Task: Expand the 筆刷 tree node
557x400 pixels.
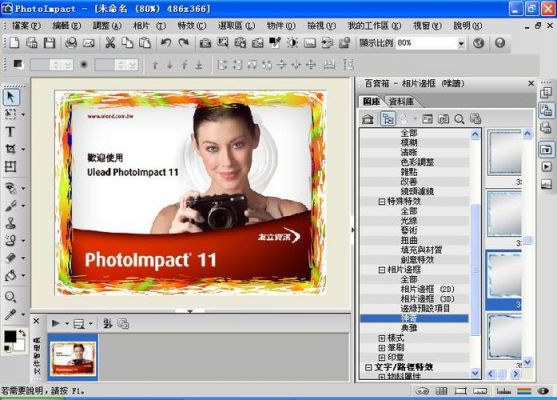Action: click(382, 348)
